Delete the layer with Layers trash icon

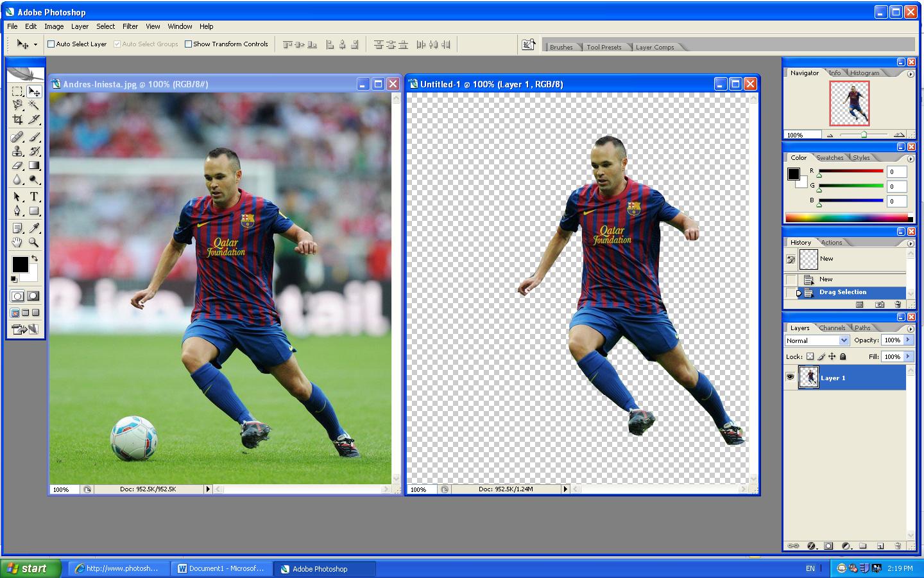coord(897,546)
